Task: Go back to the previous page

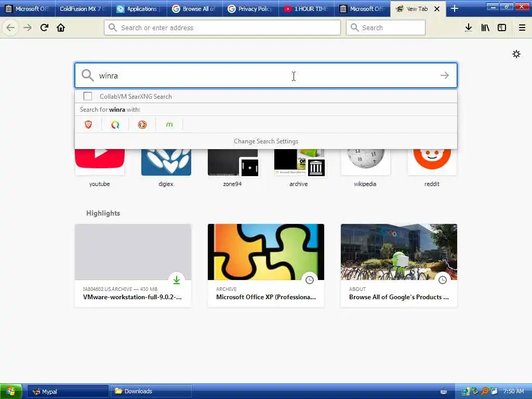Action: [10, 28]
